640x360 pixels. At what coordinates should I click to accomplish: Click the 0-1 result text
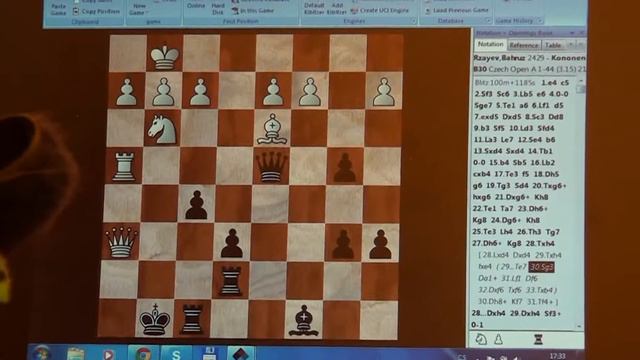coord(477,325)
